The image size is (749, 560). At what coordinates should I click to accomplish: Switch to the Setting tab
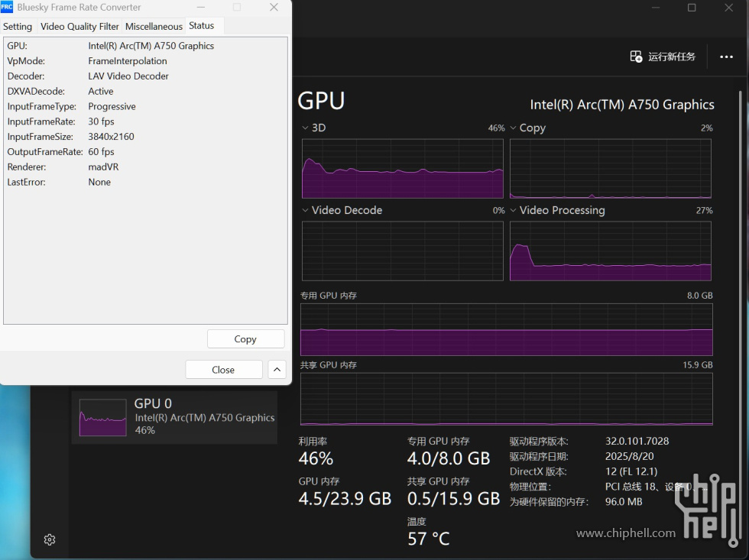18,26
